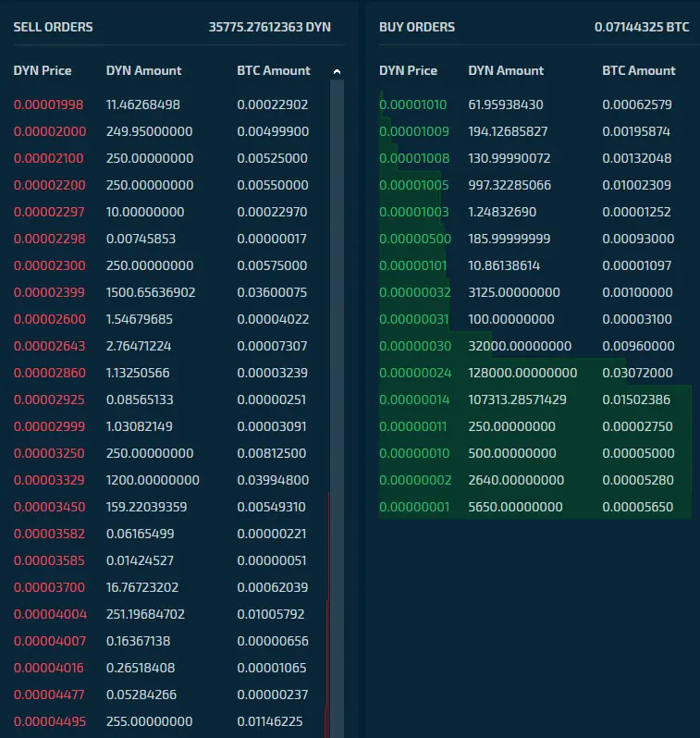This screenshot has height=738, width=700.
Task: Click DYN amount 3125.00000000
Action: click(x=514, y=292)
